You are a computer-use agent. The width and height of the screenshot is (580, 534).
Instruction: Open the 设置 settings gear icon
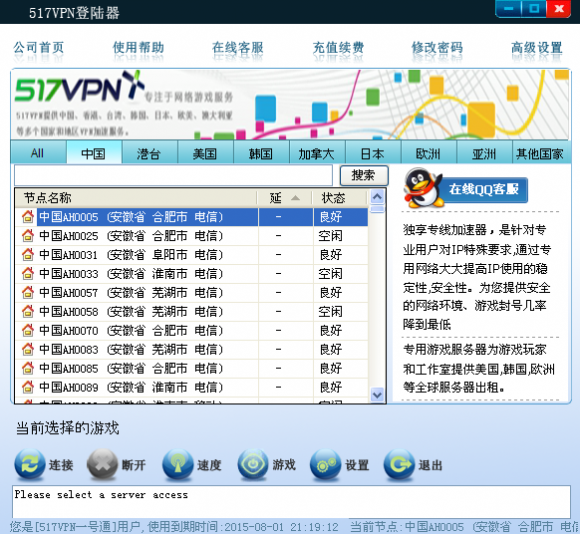[325, 464]
